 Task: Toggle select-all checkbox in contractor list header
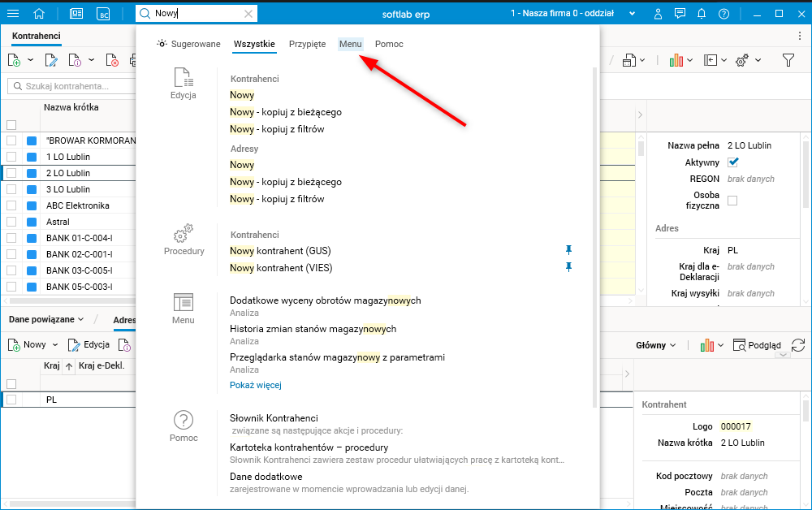[11, 125]
